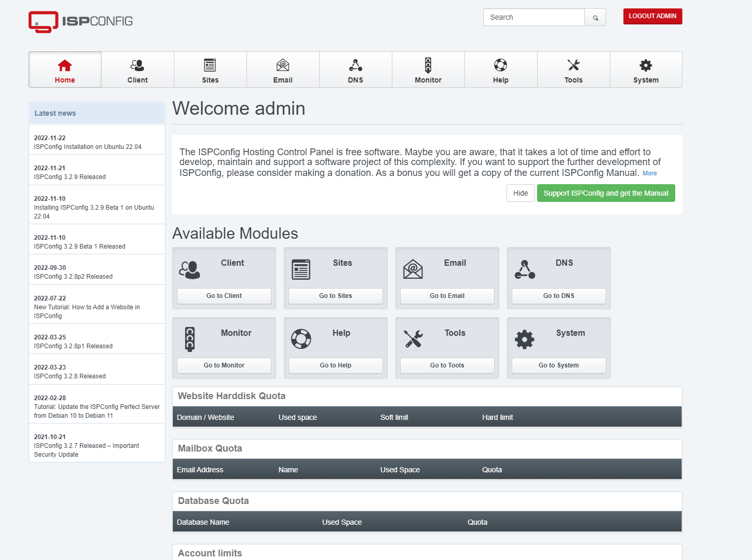Viewport: 752px width, 560px height.
Task: Click the System module card gear icon
Action: tap(524, 339)
